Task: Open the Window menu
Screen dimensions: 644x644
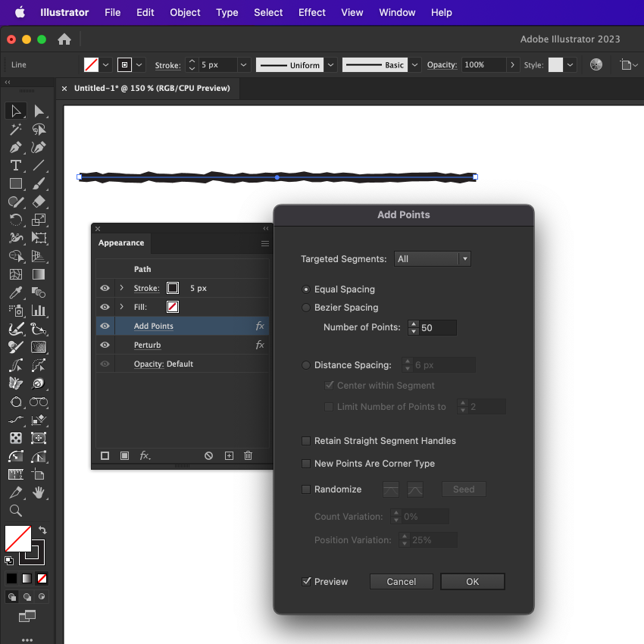Action: pos(397,12)
